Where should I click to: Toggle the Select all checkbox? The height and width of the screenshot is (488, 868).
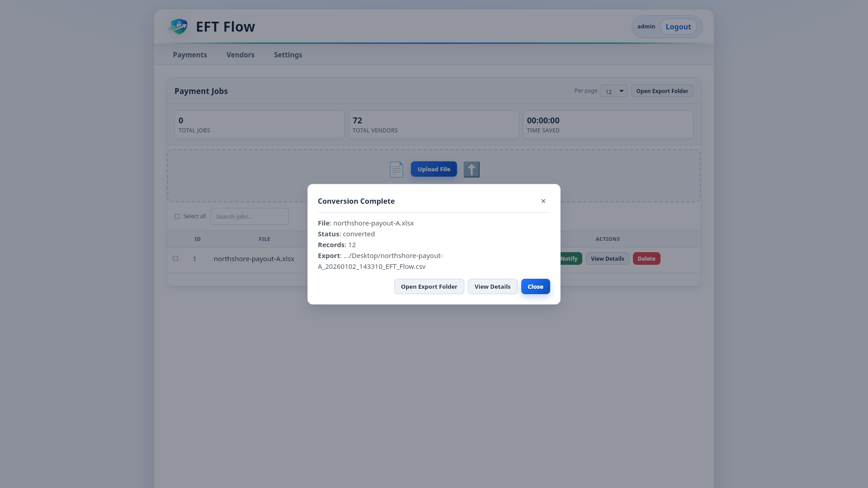click(177, 216)
